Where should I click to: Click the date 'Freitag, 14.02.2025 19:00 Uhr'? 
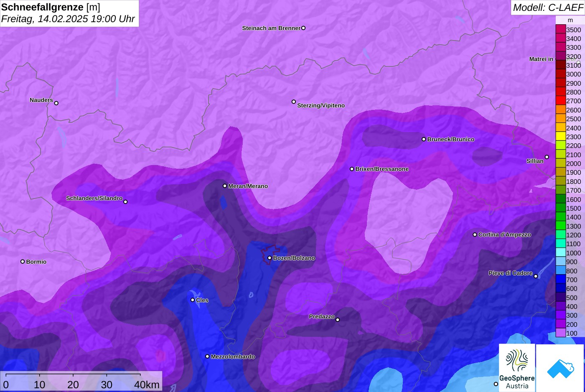68,19
